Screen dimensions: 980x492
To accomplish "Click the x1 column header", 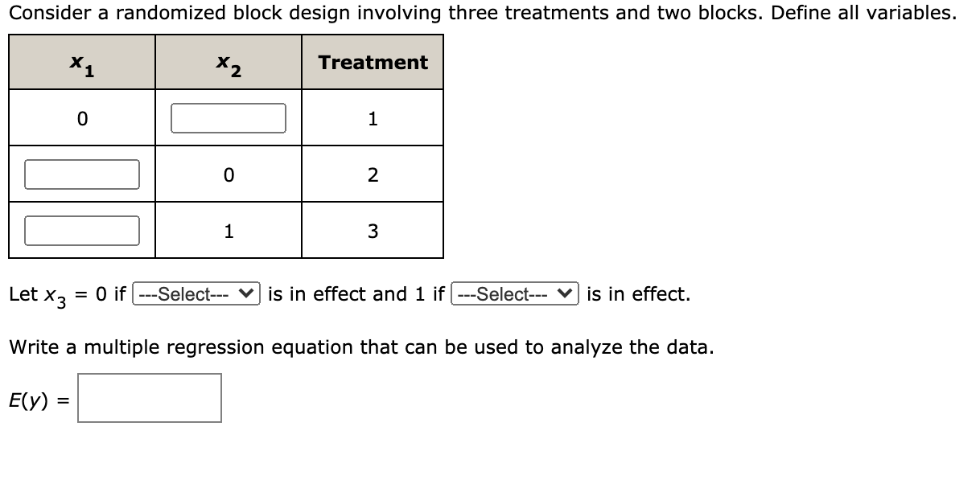I will [x=81, y=62].
